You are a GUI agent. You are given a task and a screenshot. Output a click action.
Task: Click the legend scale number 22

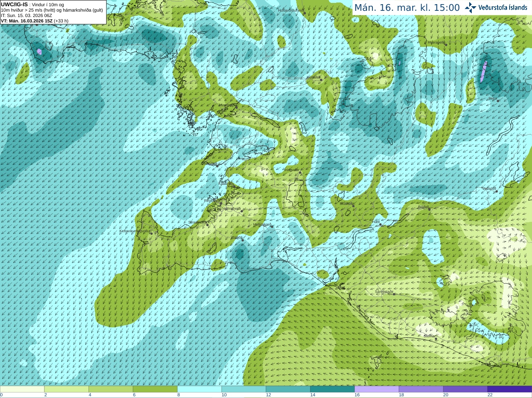(490, 395)
